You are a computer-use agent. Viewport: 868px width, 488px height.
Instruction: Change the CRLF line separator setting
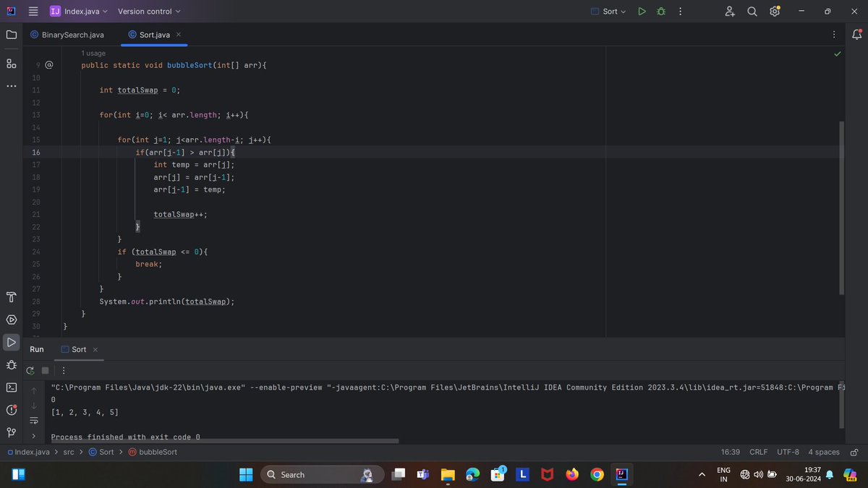point(759,452)
